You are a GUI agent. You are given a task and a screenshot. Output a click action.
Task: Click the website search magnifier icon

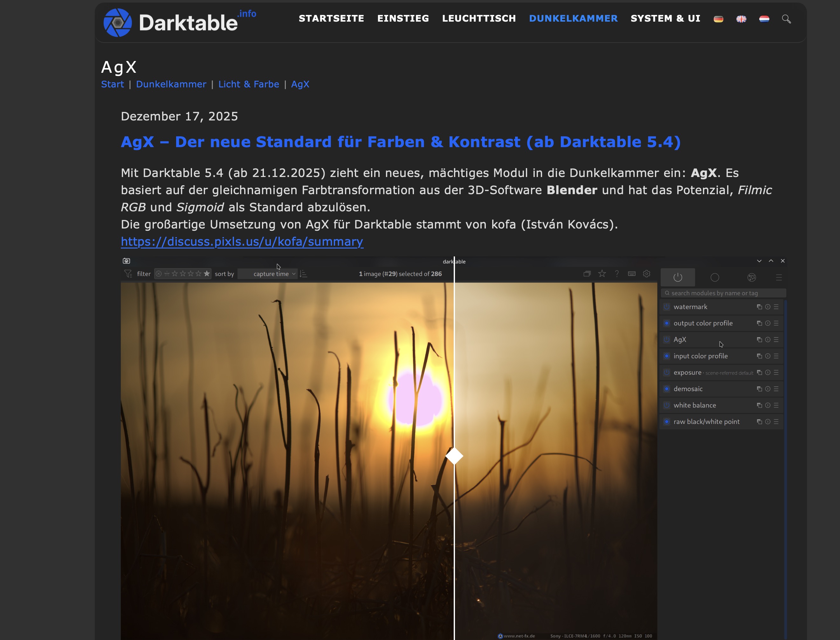786,19
